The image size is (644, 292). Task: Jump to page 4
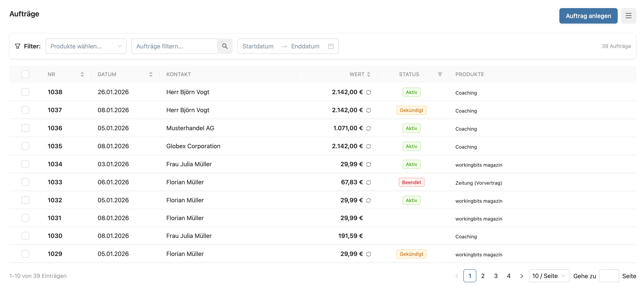(509, 276)
